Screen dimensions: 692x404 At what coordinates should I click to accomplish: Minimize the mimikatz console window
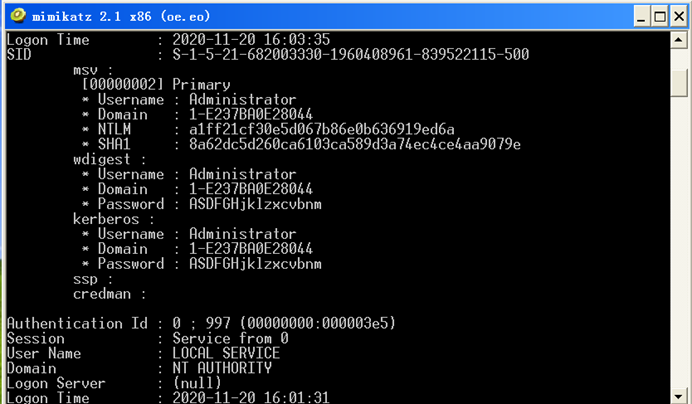point(642,16)
